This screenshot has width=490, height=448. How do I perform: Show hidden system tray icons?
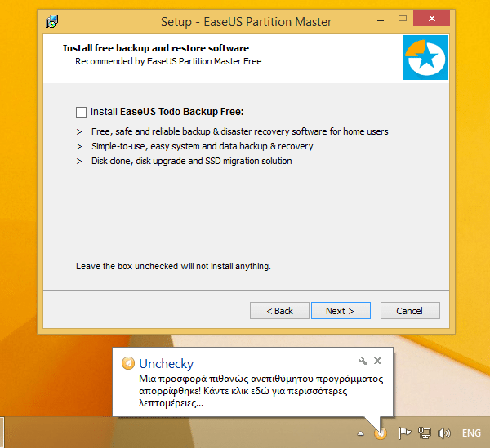tap(361, 433)
